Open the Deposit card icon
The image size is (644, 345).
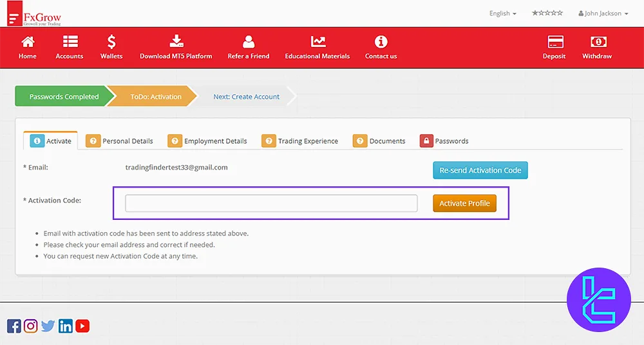[555, 41]
